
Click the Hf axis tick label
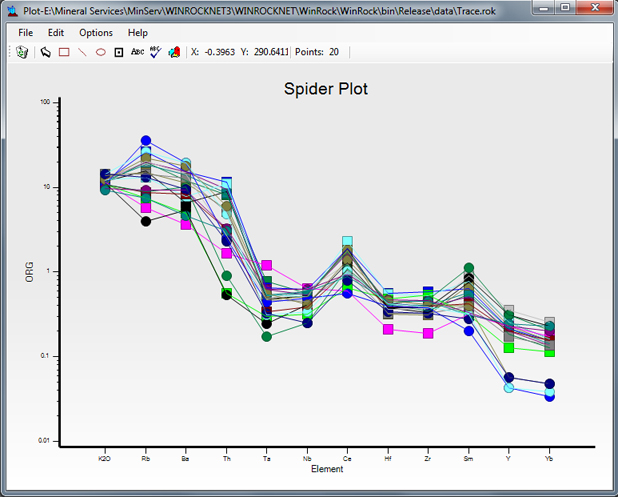pyautogui.click(x=388, y=459)
